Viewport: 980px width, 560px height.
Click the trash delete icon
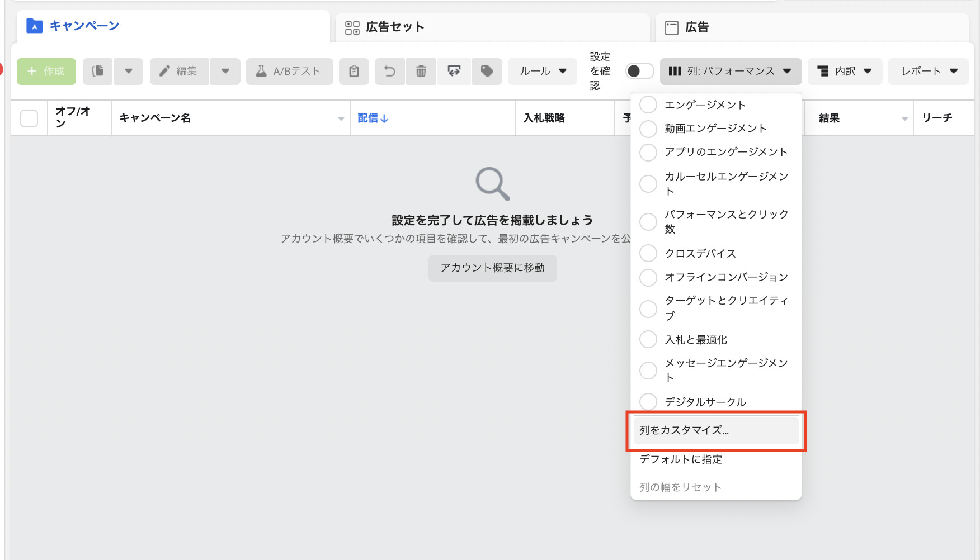click(x=421, y=71)
